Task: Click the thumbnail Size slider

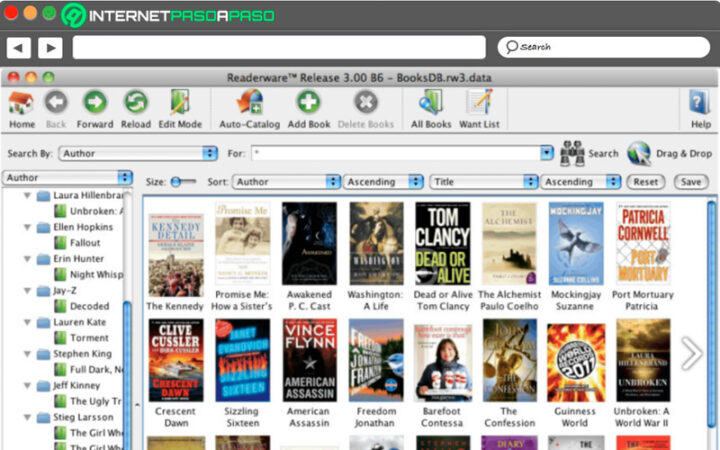Action: 183,182
